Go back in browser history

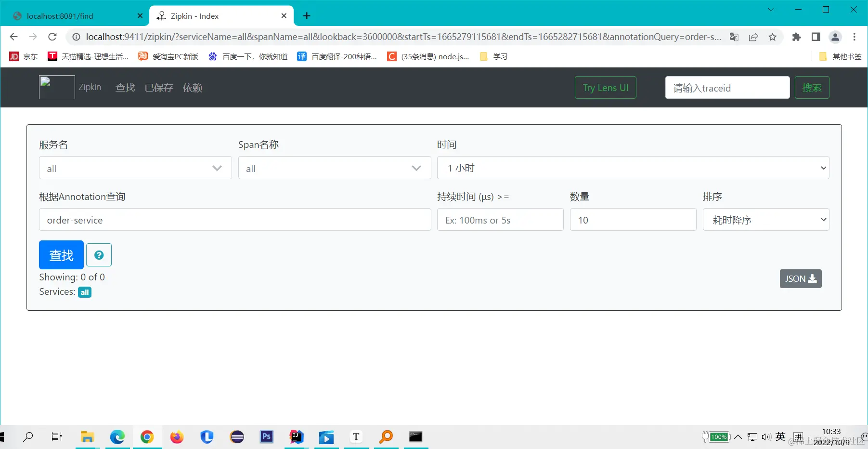coord(13,37)
